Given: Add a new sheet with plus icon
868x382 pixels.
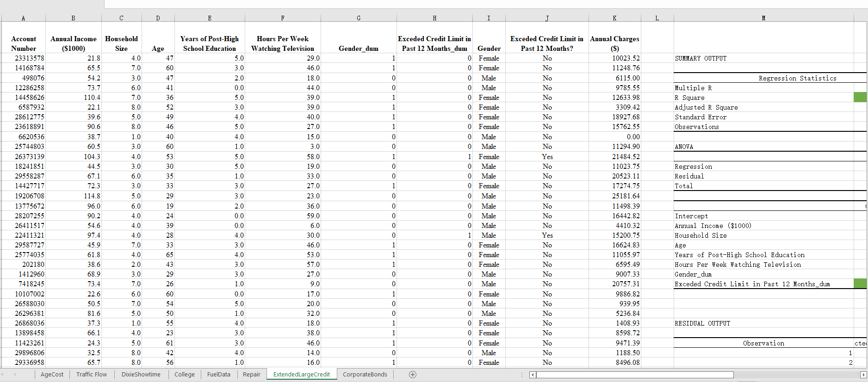Looking at the screenshot, I should 413,375.
